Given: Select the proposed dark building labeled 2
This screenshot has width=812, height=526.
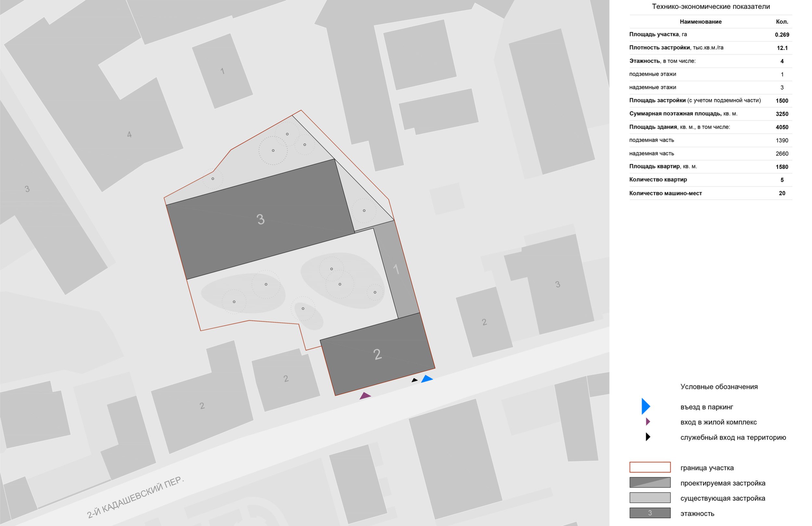Looking at the screenshot, I should (x=377, y=355).
